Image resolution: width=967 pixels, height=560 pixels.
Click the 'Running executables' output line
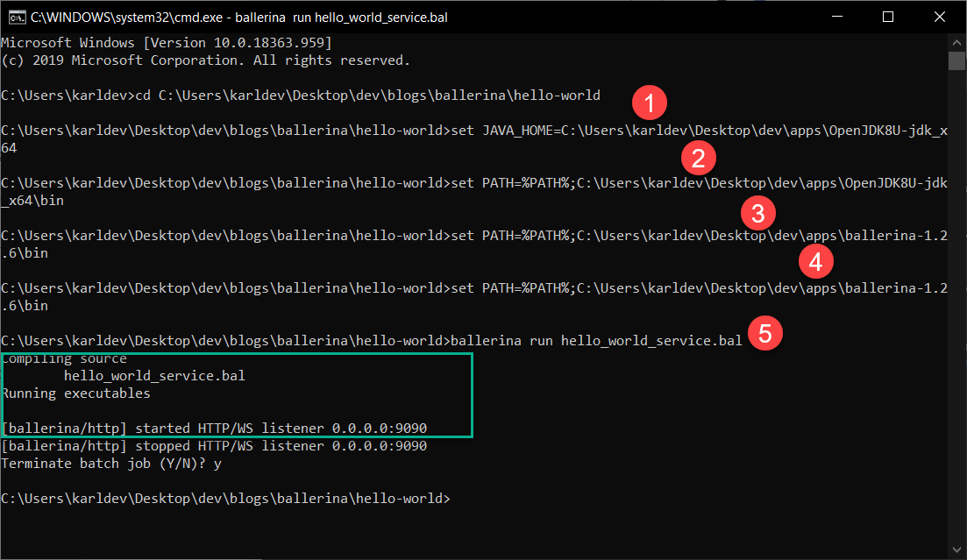(76, 393)
